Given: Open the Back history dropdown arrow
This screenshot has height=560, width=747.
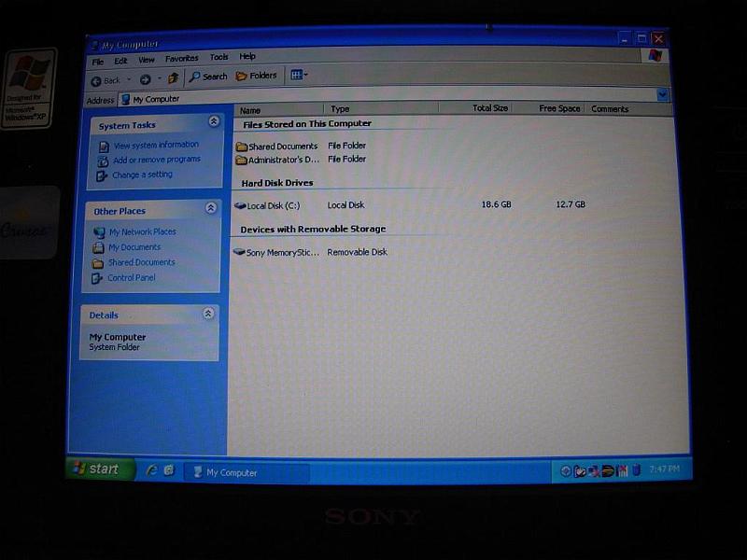Looking at the screenshot, I should (129, 80).
